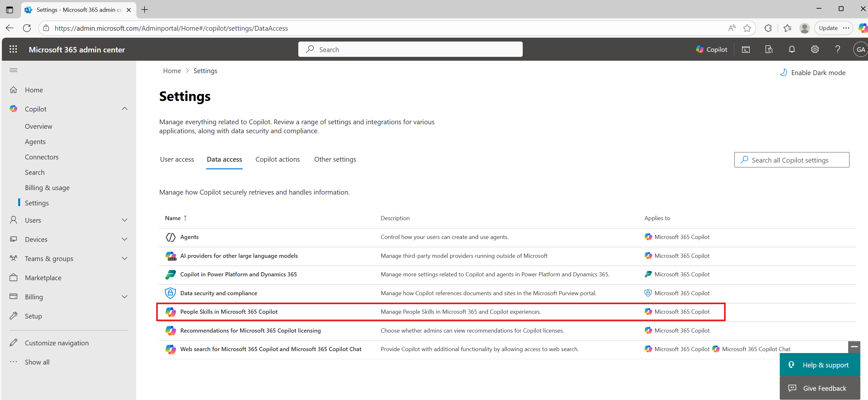Expand the Teams & groups section
Viewport: 868px width, 400px height.
click(124, 258)
